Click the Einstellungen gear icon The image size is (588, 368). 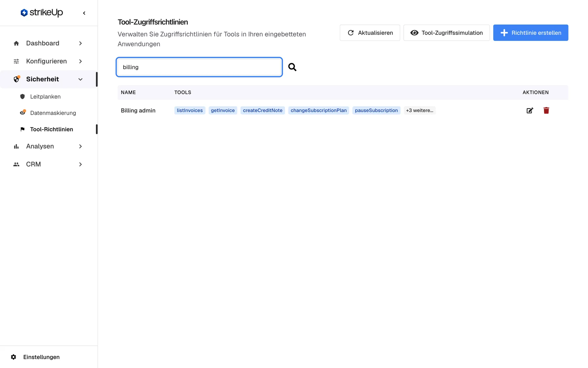click(x=13, y=357)
